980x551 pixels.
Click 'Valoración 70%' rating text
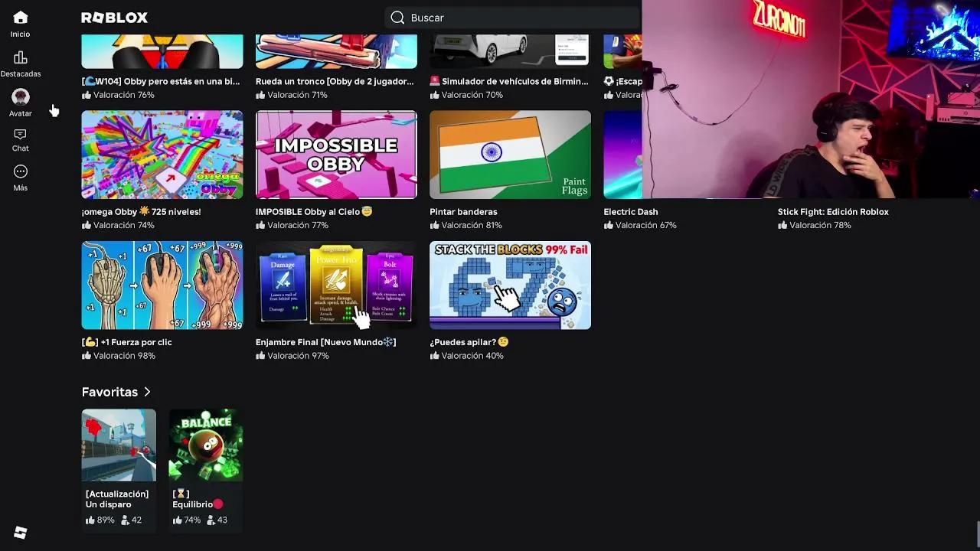pyautogui.click(x=472, y=95)
